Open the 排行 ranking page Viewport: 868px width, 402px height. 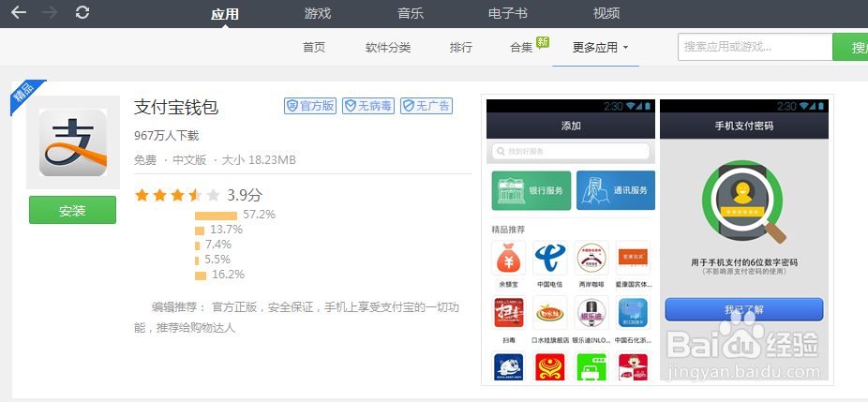(x=460, y=48)
